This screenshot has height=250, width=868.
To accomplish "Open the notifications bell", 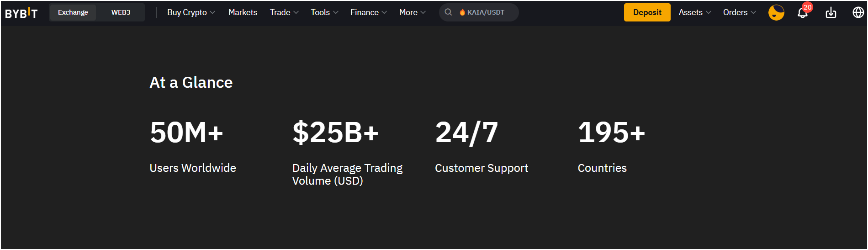I will tap(802, 13).
